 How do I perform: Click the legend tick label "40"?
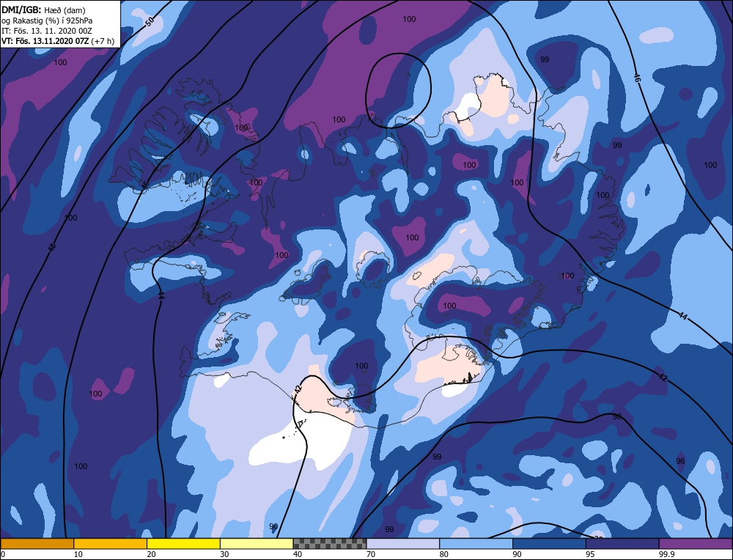point(298,554)
